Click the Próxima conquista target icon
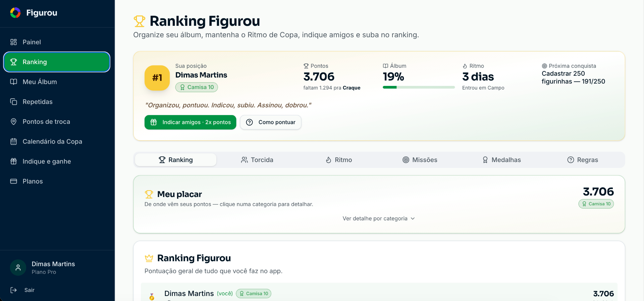The image size is (644, 301). [544, 66]
